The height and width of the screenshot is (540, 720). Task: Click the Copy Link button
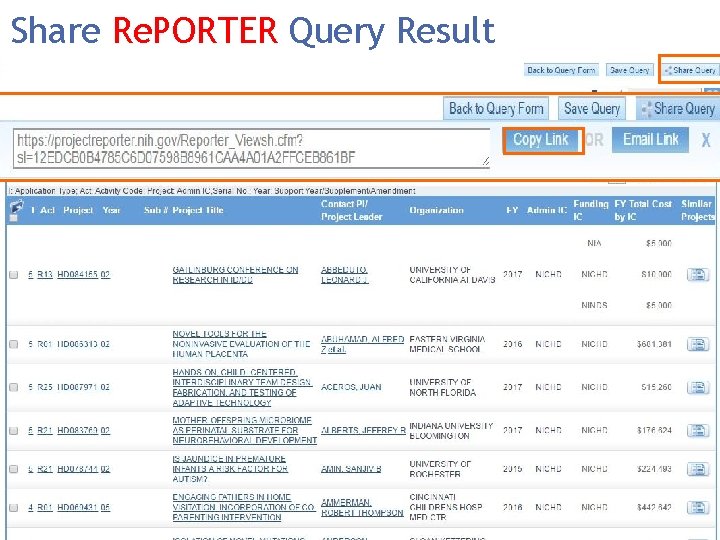pos(543,140)
